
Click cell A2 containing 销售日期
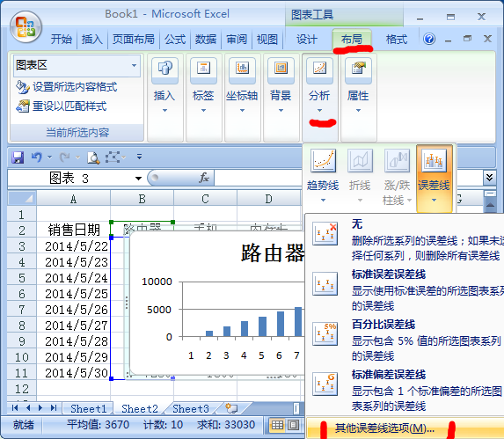[74, 230]
